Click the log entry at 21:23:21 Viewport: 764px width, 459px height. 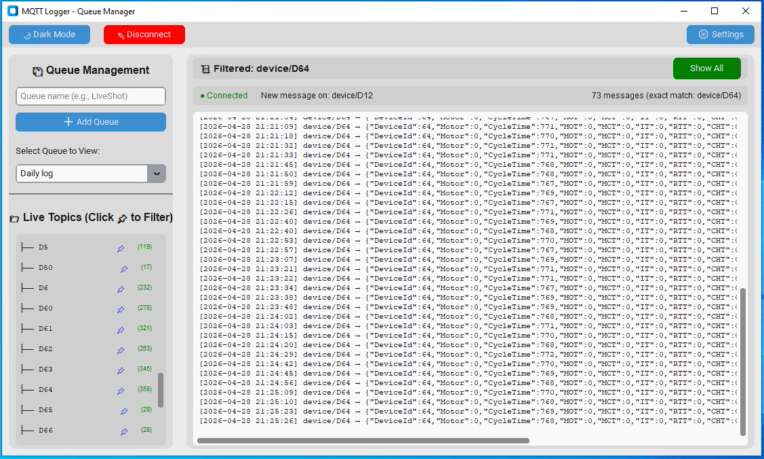coord(468,269)
